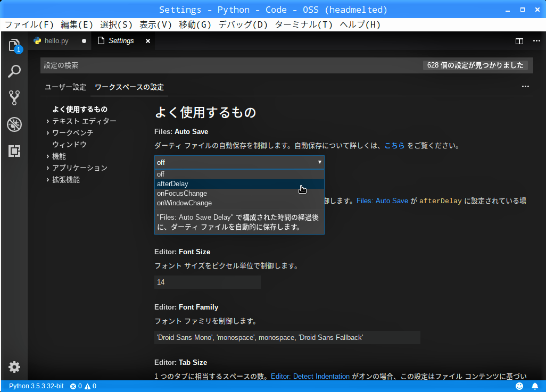Toggle the Files: Auto Save dropdown
The height and width of the screenshot is (392, 546).
[x=239, y=162]
